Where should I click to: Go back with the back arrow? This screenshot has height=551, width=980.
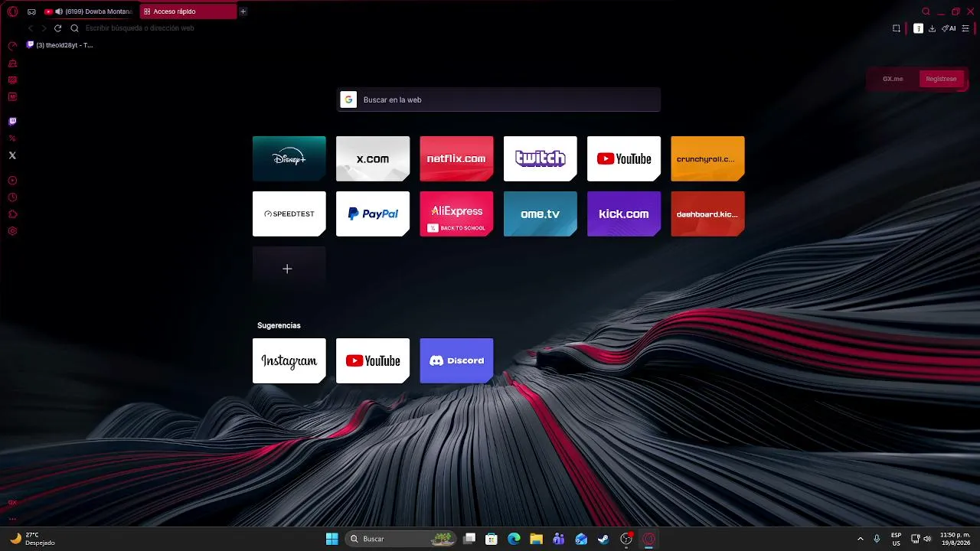click(x=31, y=28)
